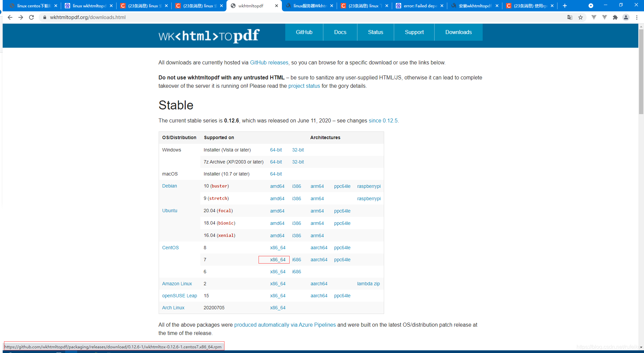644x353 pixels.
Task: Download Debian 10 buster raspberrypi package
Action: 369,187
